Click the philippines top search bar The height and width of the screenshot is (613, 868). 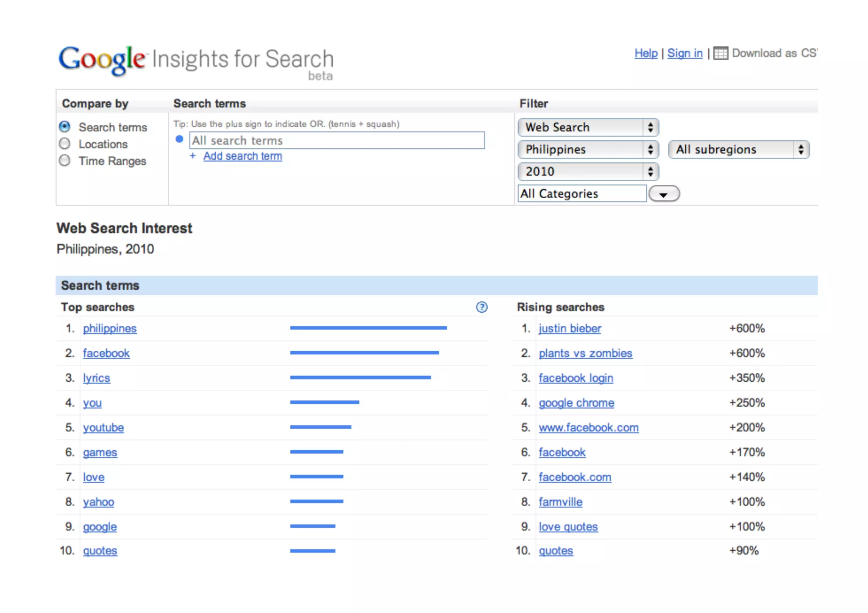tap(368, 328)
